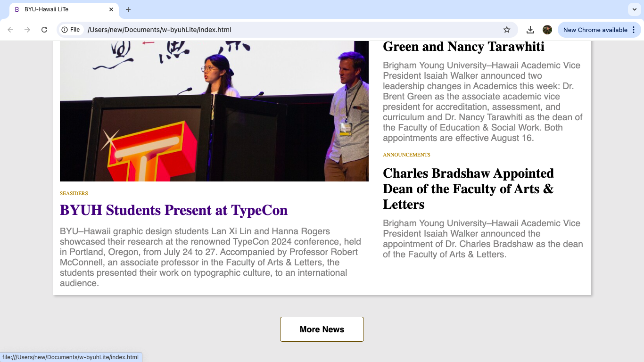Click the file URL status bar text

[x=71, y=357]
